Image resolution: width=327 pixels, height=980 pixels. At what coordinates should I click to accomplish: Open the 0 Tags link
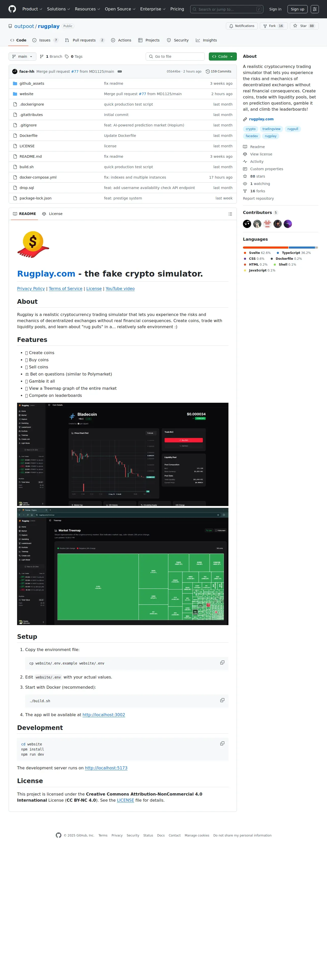tap(73, 57)
